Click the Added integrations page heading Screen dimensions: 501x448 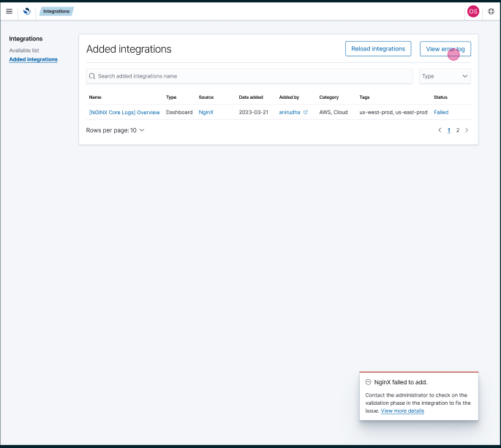point(129,49)
